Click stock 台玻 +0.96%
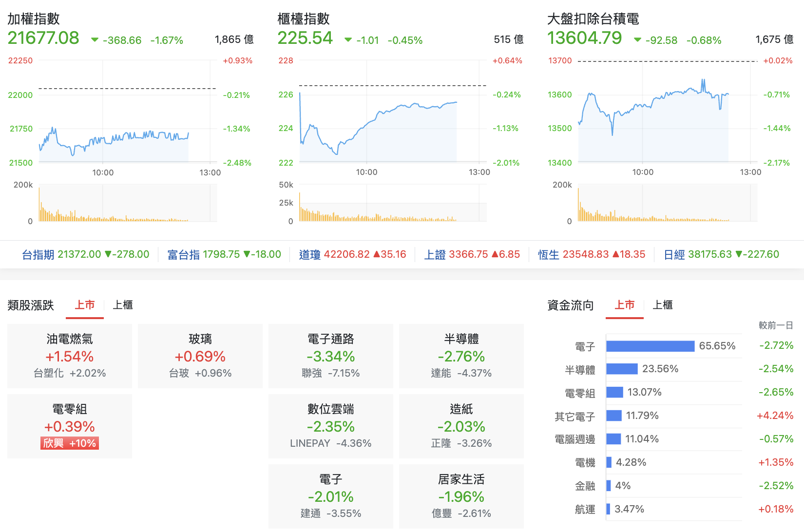Viewport: 804px width, 532px height. pos(200,373)
